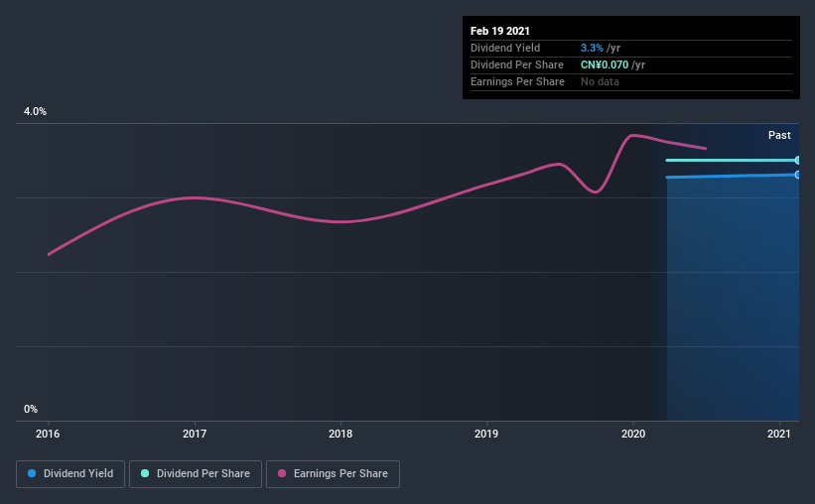
Task: Click the teal Dividend Per Share endpoint marker
Action: (797, 160)
